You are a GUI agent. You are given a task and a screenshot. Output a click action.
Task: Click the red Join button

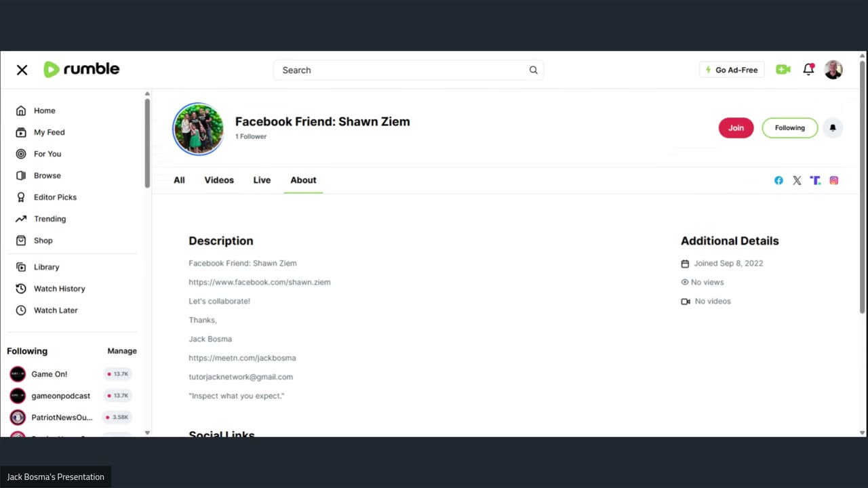(736, 128)
